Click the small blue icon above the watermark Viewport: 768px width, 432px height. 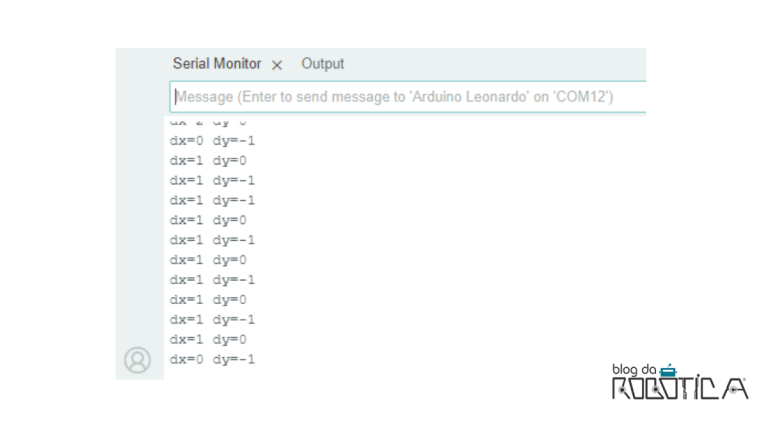pos(667,371)
